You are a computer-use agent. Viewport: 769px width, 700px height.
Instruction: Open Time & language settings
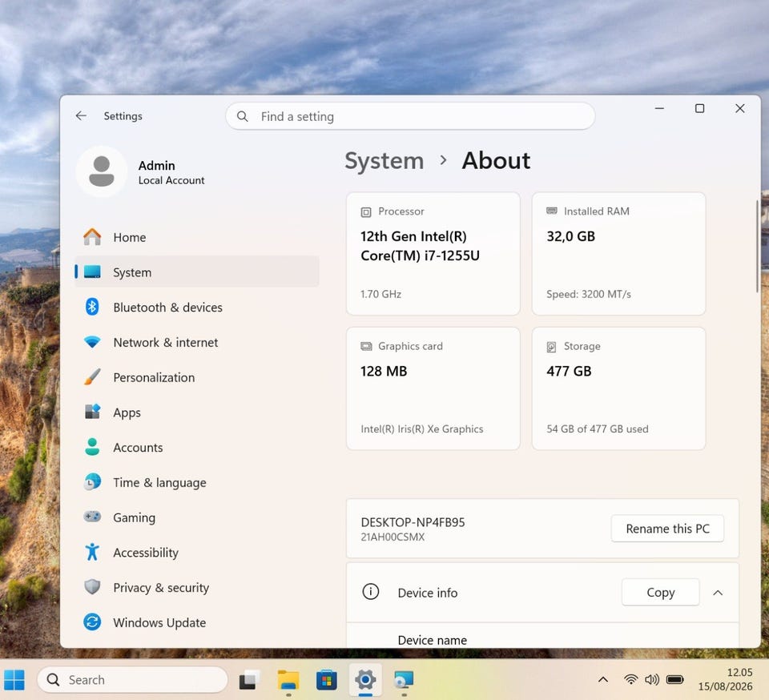[197, 482]
